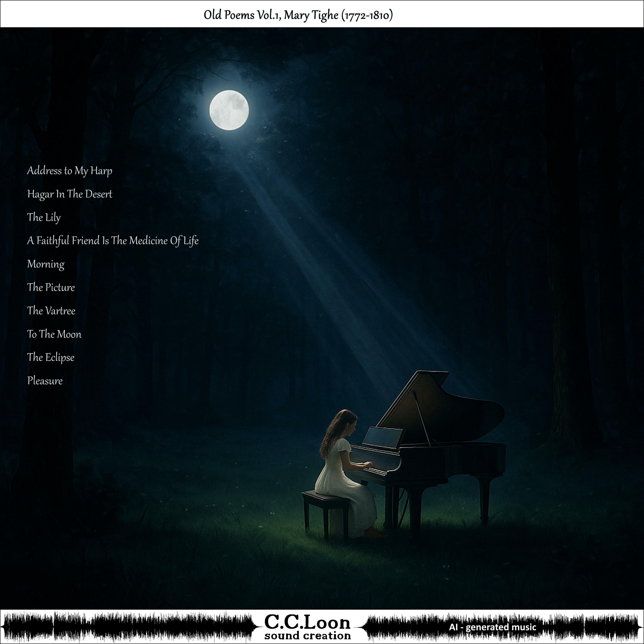Image resolution: width=644 pixels, height=644 pixels.
Task: Select 'Hagar In The Desert' track
Action: coord(69,194)
